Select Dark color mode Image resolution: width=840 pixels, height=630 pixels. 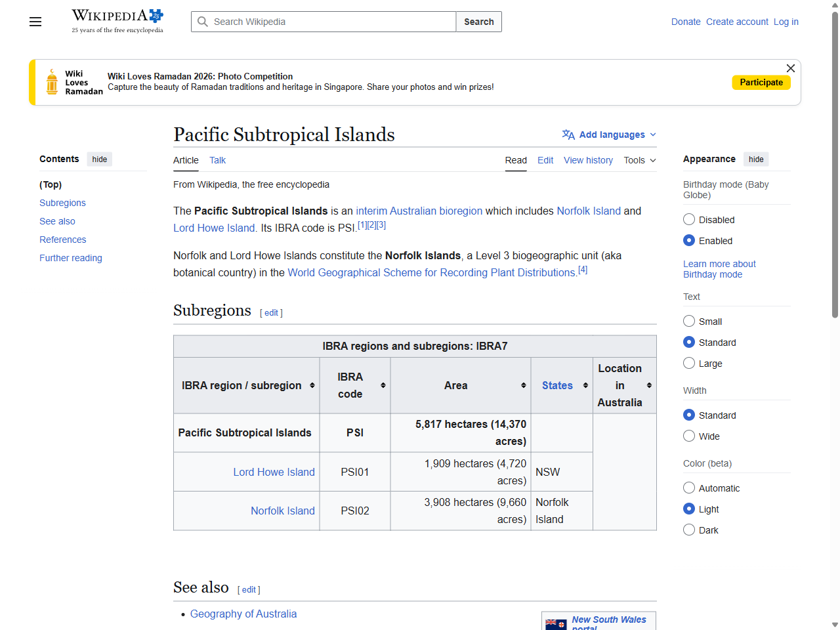point(689,530)
